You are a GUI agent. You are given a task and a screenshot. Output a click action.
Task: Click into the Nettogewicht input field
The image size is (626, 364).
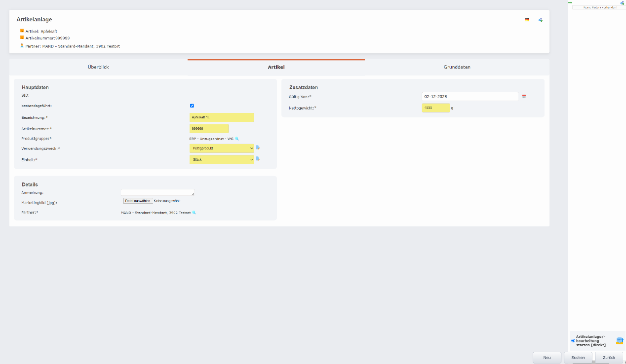coord(435,108)
